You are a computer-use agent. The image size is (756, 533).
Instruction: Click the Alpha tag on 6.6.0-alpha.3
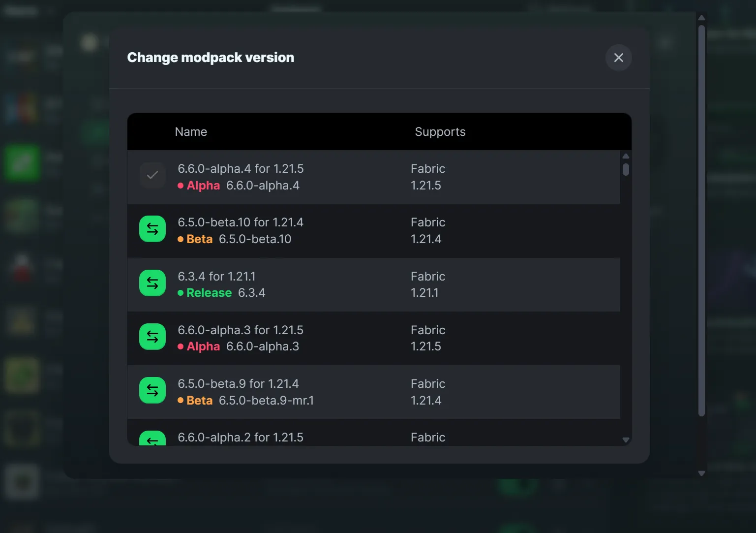[203, 346]
